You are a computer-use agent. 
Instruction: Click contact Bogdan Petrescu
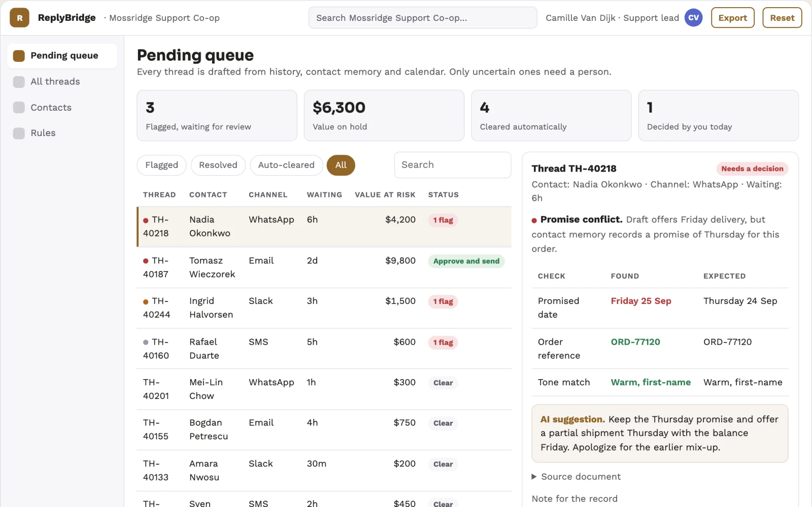tap(209, 429)
